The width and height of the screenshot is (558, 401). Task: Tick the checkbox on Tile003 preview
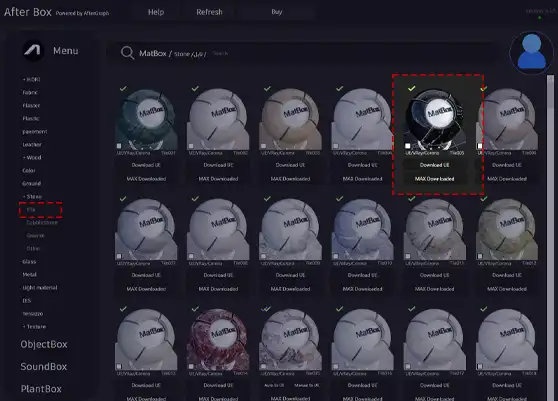coord(263,146)
